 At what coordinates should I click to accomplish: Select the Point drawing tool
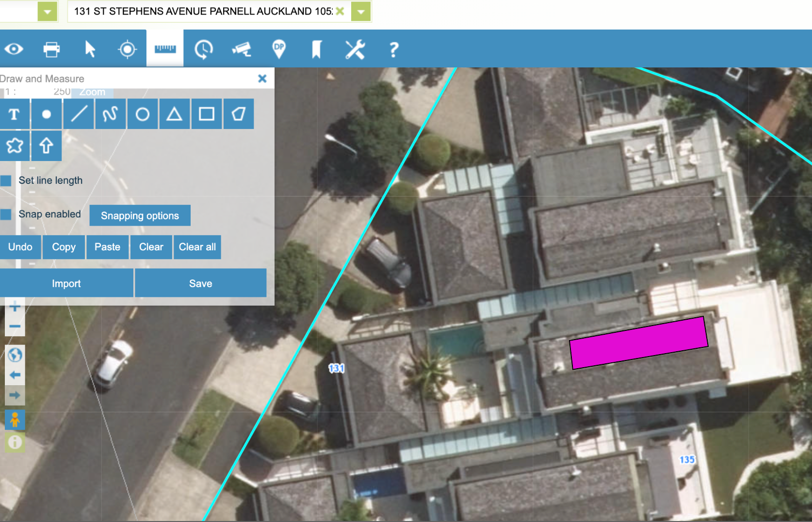(x=47, y=114)
